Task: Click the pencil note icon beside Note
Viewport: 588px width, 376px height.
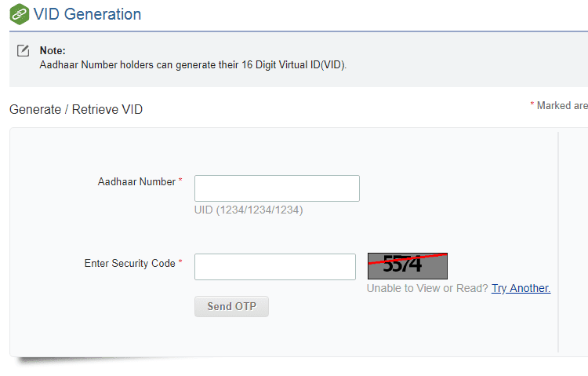Action: [x=24, y=50]
